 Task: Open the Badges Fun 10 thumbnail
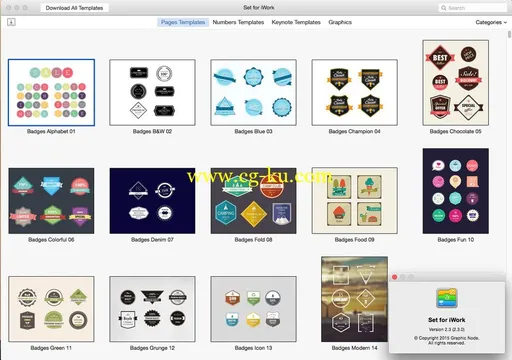[456, 191]
